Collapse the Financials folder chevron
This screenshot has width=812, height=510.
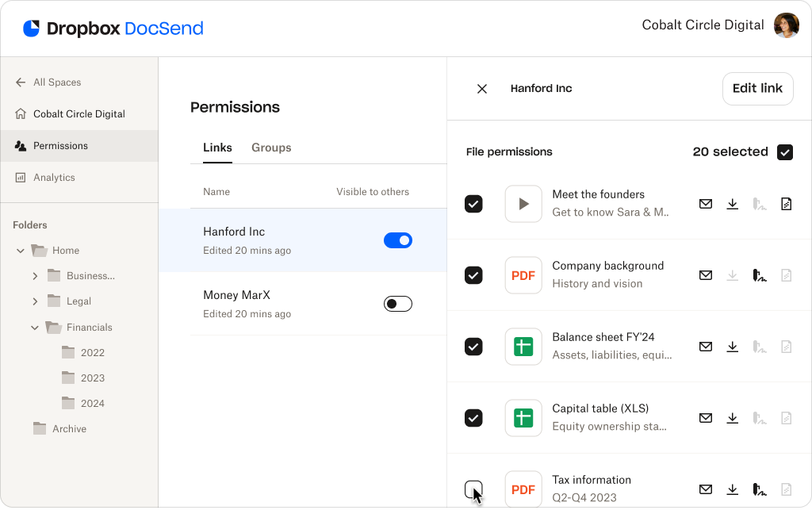click(x=35, y=328)
